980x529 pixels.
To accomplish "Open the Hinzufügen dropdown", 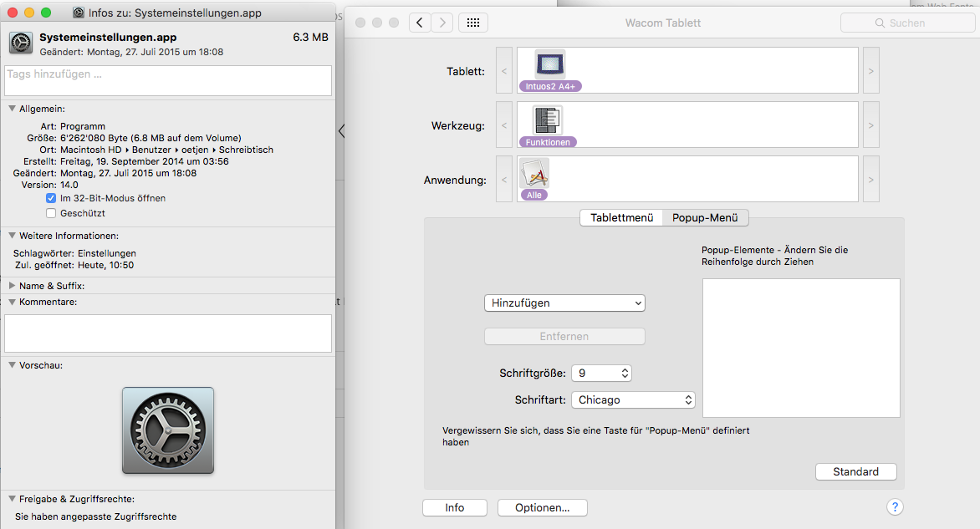I will pyautogui.click(x=564, y=303).
